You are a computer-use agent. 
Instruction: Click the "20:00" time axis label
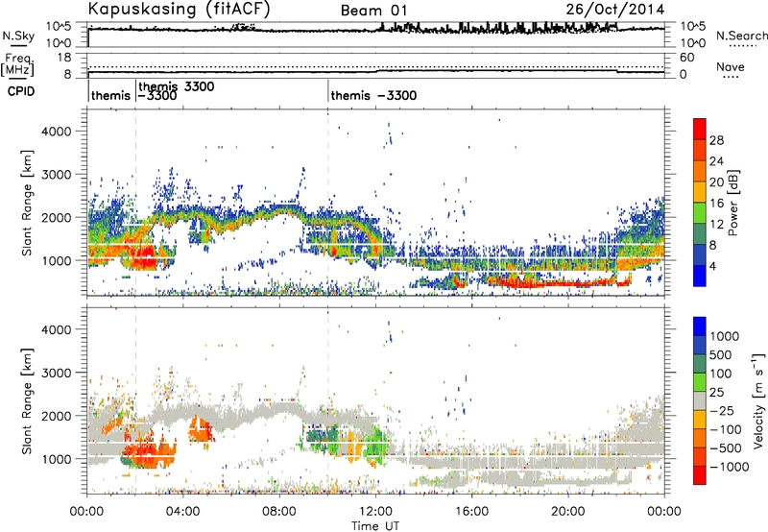(x=568, y=512)
